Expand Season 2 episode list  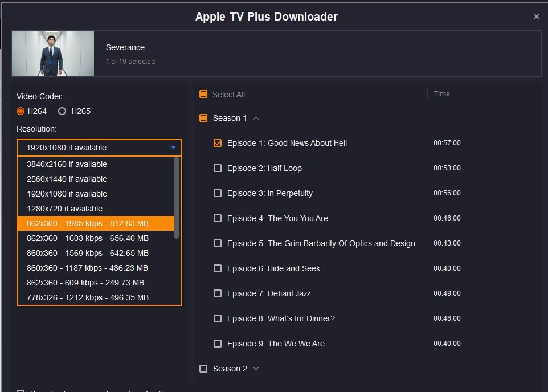pos(256,369)
